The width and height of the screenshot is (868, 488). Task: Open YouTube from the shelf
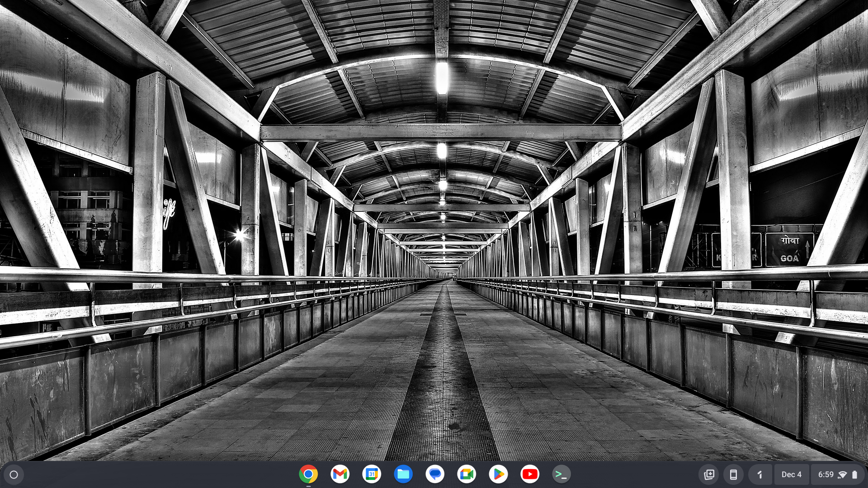point(530,474)
